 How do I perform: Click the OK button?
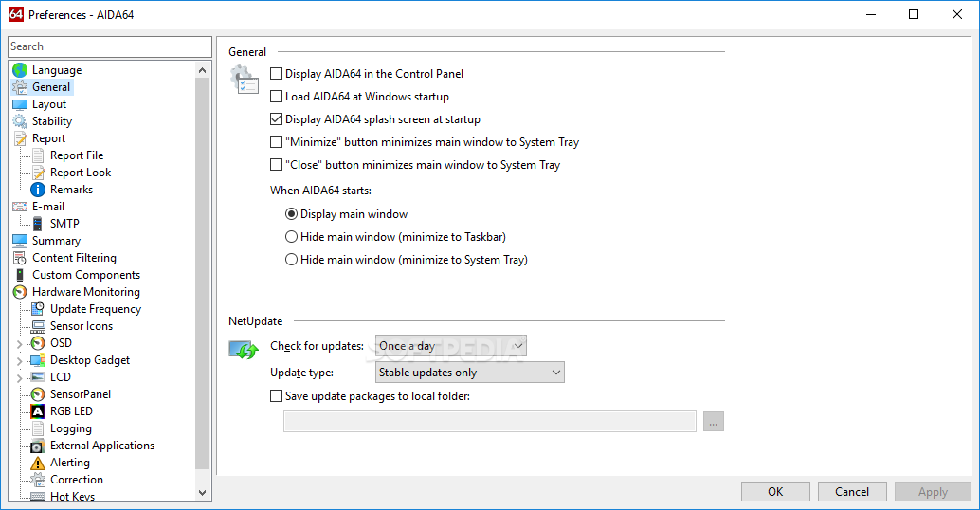(775, 492)
